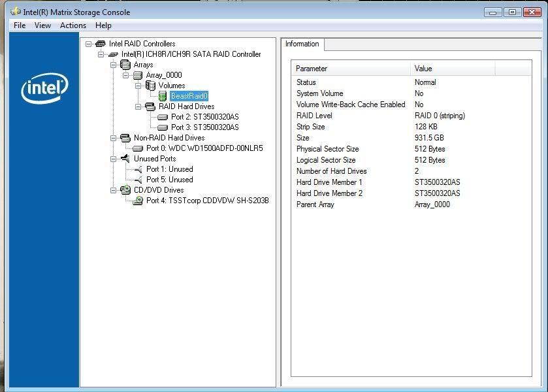Collapse the Arrays tree node
The width and height of the screenshot is (548, 392).
point(114,65)
